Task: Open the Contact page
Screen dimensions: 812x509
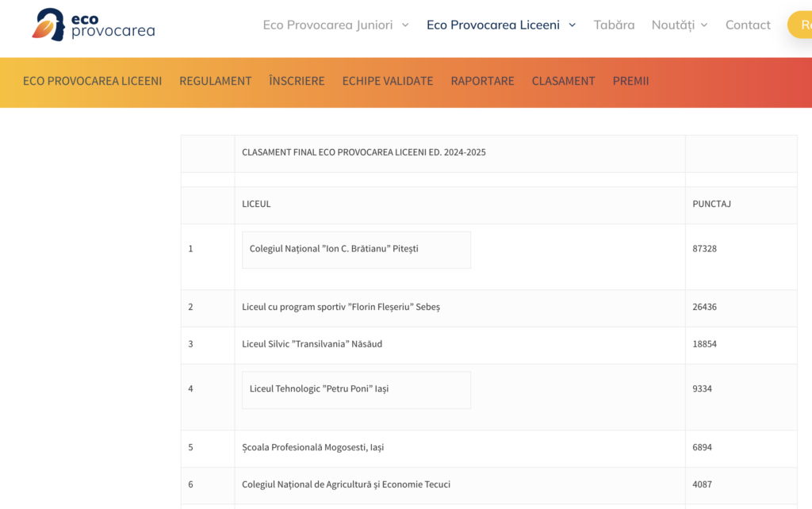Action: coord(748,25)
